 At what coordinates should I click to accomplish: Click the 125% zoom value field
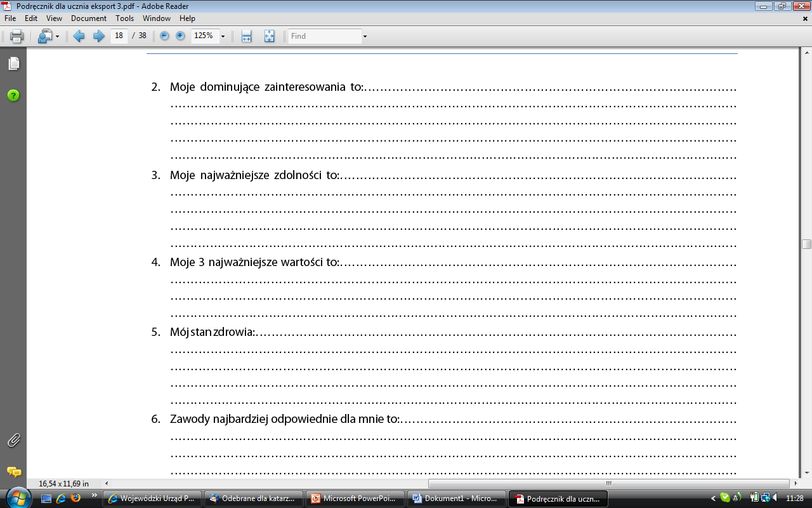click(x=204, y=36)
